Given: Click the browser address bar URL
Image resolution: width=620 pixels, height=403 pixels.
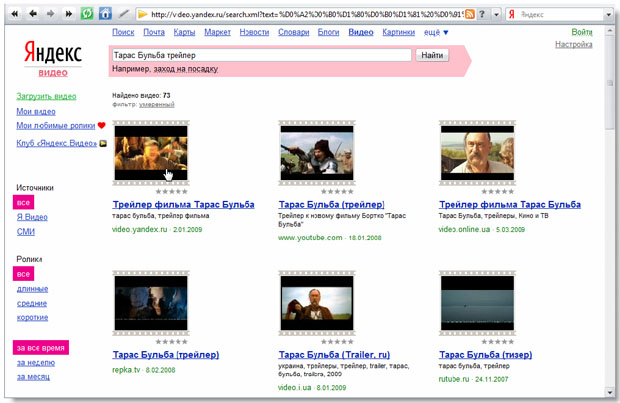Looking at the screenshot, I should tap(307, 15).
